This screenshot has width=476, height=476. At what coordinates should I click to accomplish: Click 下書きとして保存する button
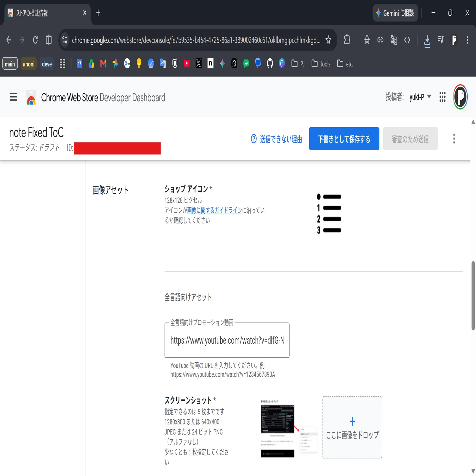[344, 139]
